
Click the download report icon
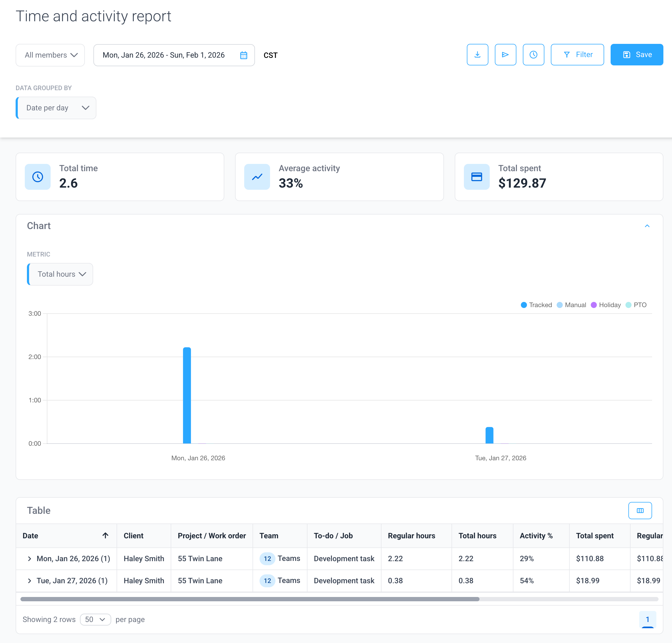point(477,54)
